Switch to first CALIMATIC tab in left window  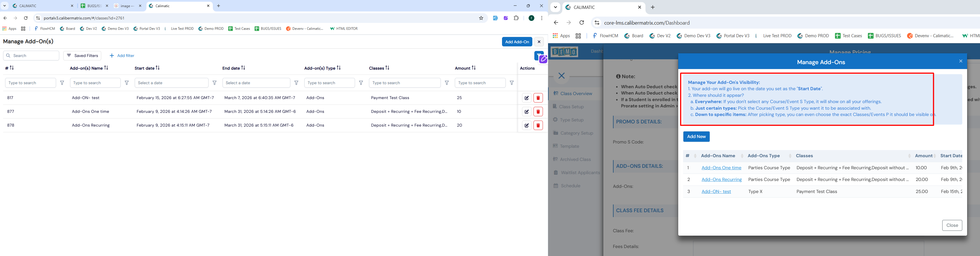click(43, 6)
